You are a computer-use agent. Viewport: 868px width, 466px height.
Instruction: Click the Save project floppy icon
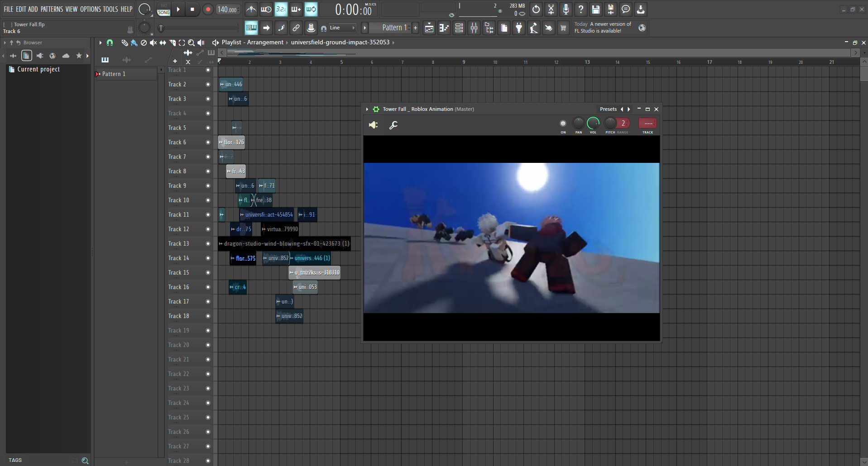596,9
